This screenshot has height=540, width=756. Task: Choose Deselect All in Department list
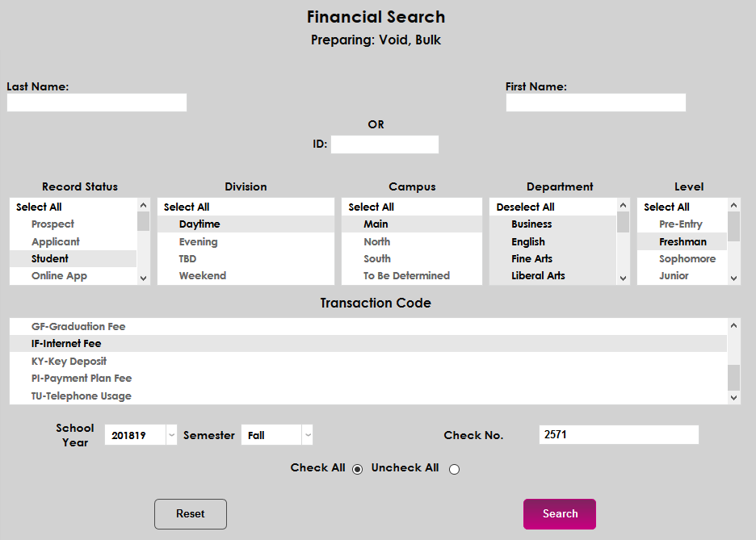526,207
